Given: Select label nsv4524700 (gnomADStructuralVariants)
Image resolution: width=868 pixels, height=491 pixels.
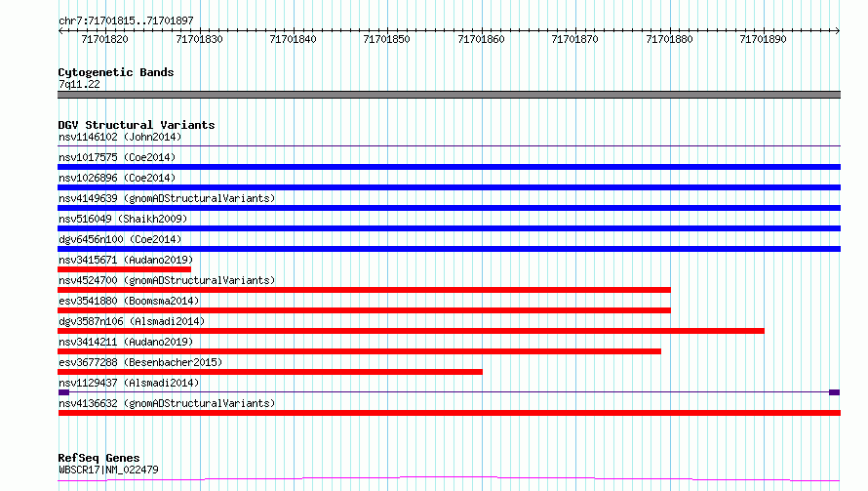Looking at the screenshot, I should pos(167,280).
